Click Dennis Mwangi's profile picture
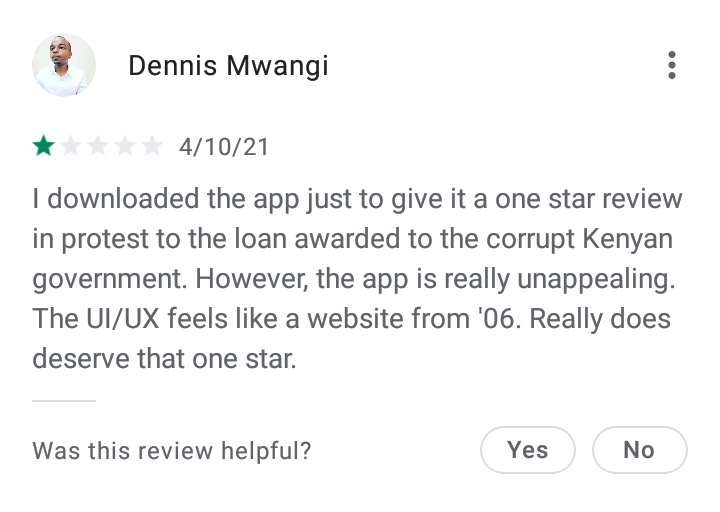The height and width of the screenshot is (512, 720). (x=64, y=65)
